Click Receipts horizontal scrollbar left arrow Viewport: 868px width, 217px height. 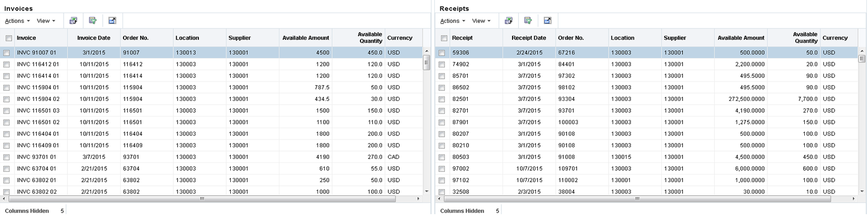click(x=439, y=199)
